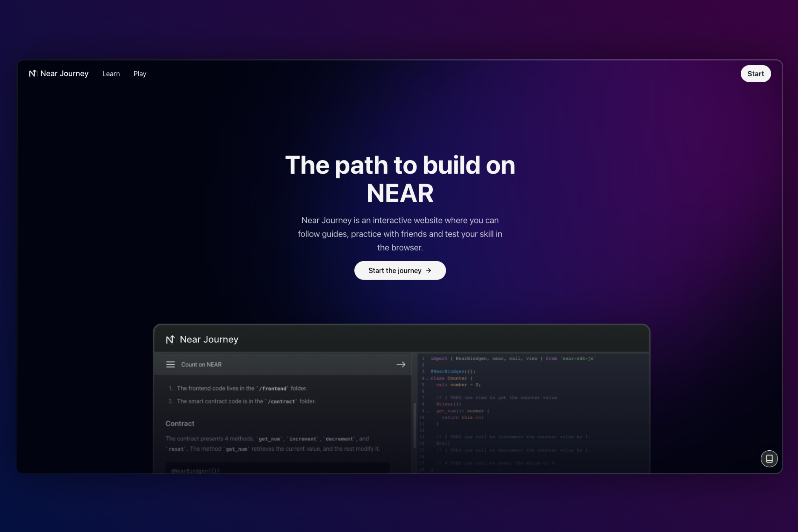Screen dimensions: 798x532
Task: Click the Contract section heading
Action: click(x=180, y=424)
